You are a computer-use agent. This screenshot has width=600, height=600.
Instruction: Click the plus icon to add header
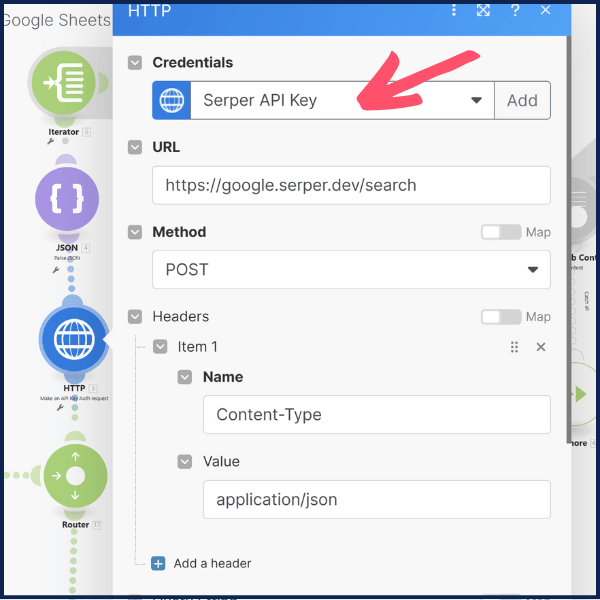click(158, 564)
